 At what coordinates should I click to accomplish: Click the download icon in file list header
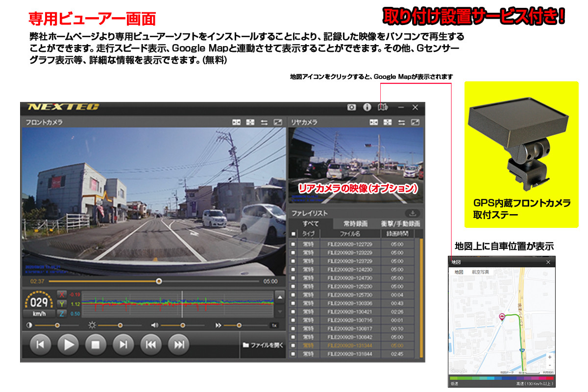pyautogui.click(x=412, y=213)
